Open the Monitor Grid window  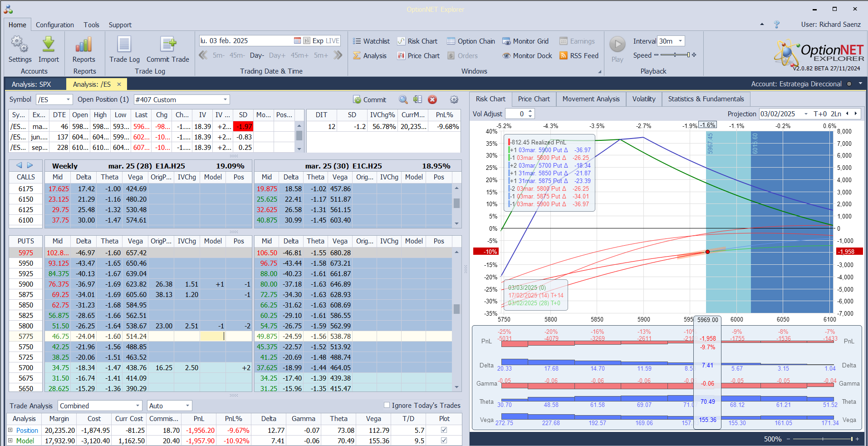click(525, 41)
